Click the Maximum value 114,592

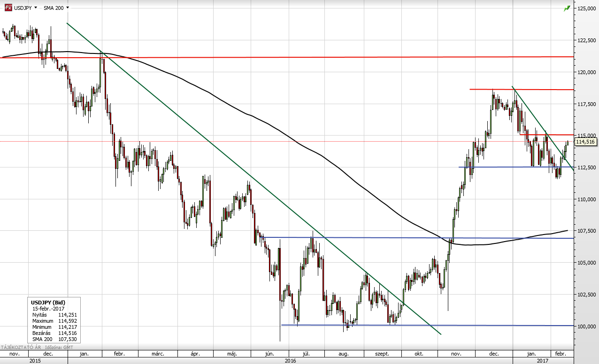pos(67,321)
